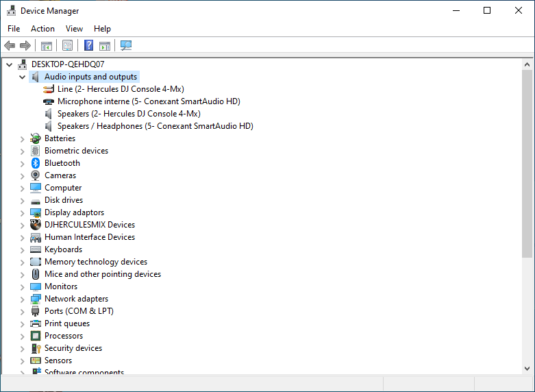
Task: Expand the Disk drives chevron
Action: click(22, 200)
